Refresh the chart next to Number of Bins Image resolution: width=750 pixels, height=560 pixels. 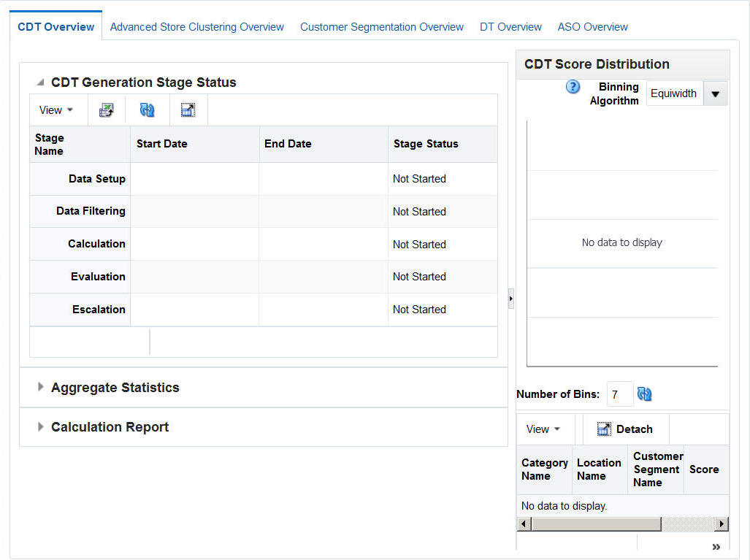(x=644, y=394)
